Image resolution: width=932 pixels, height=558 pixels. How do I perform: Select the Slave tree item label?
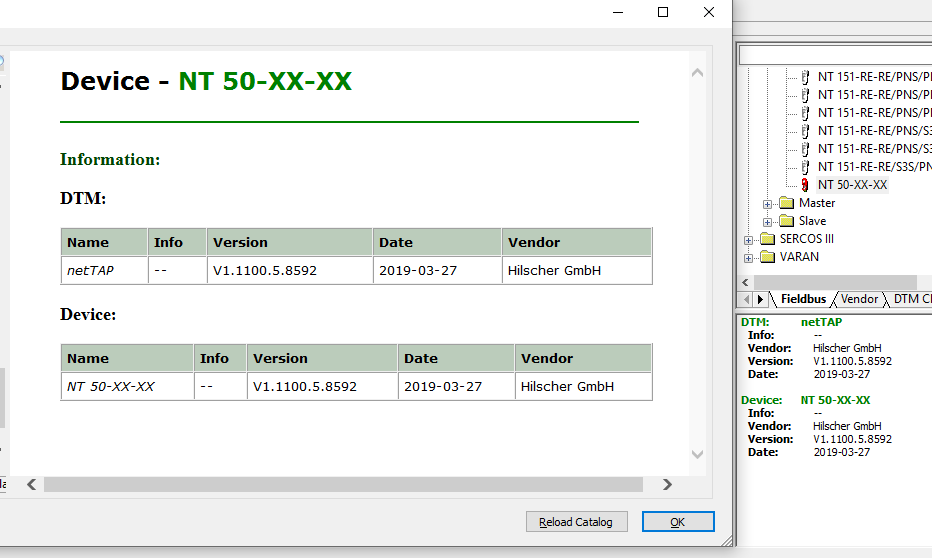coord(812,221)
